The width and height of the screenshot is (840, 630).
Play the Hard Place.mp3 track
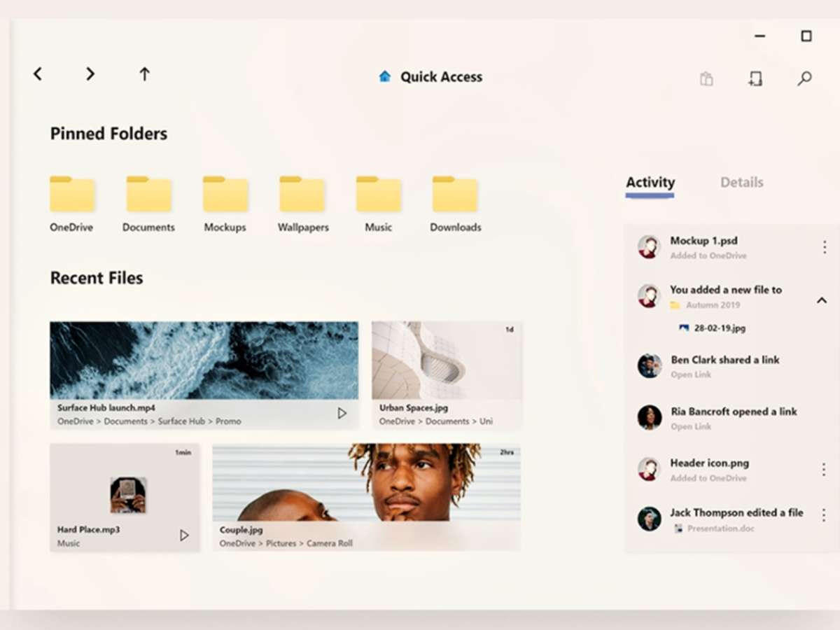184,535
